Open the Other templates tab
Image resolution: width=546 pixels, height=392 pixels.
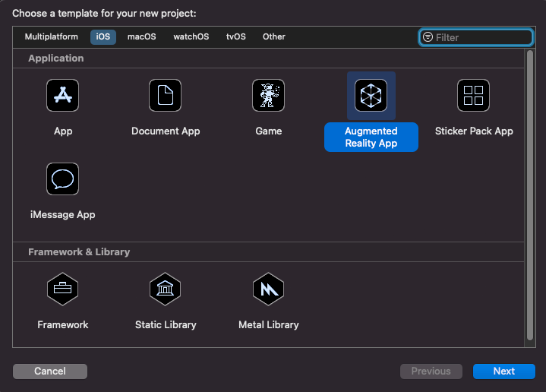[x=273, y=36]
